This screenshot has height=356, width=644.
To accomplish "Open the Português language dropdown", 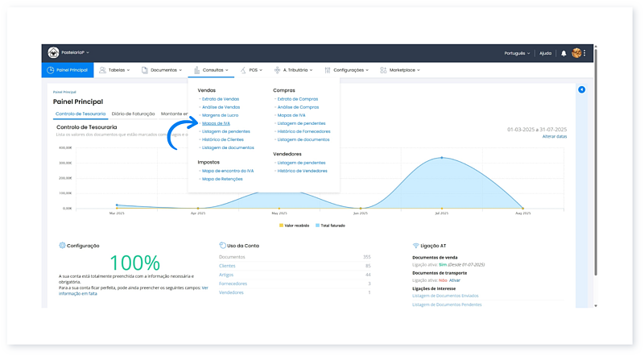I will pyautogui.click(x=517, y=53).
